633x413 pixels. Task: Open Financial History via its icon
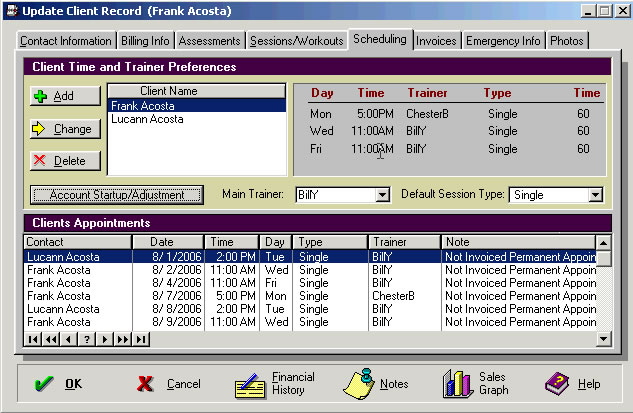(250, 384)
